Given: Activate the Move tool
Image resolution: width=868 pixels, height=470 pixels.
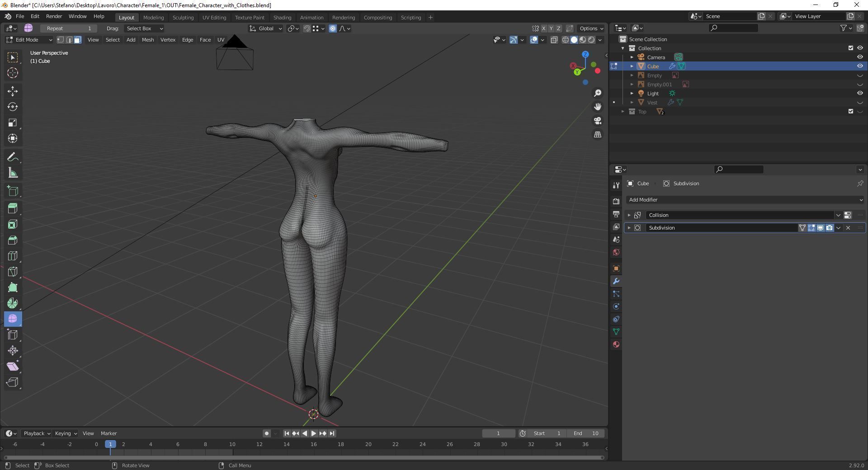Looking at the screenshot, I should tap(13, 91).
